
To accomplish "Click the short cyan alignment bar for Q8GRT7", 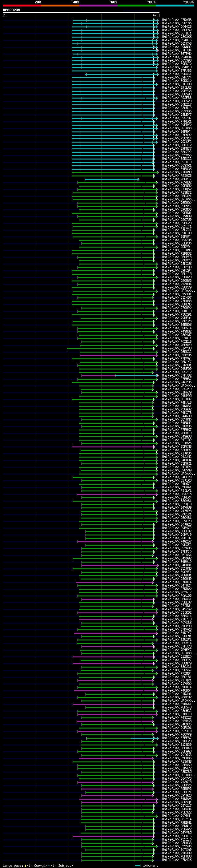I will [112, 179].
